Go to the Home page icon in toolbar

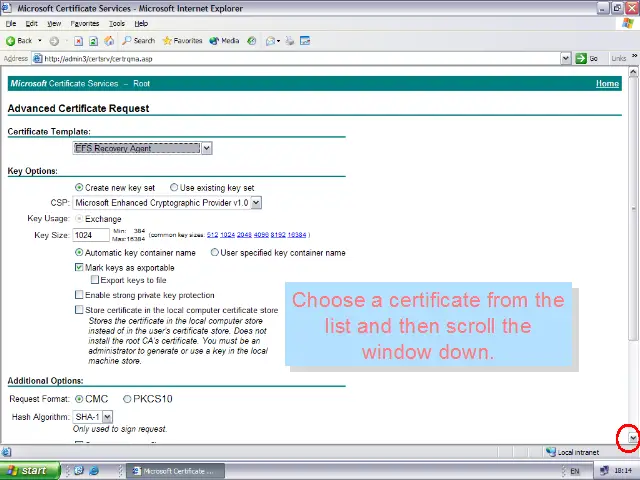109,41
